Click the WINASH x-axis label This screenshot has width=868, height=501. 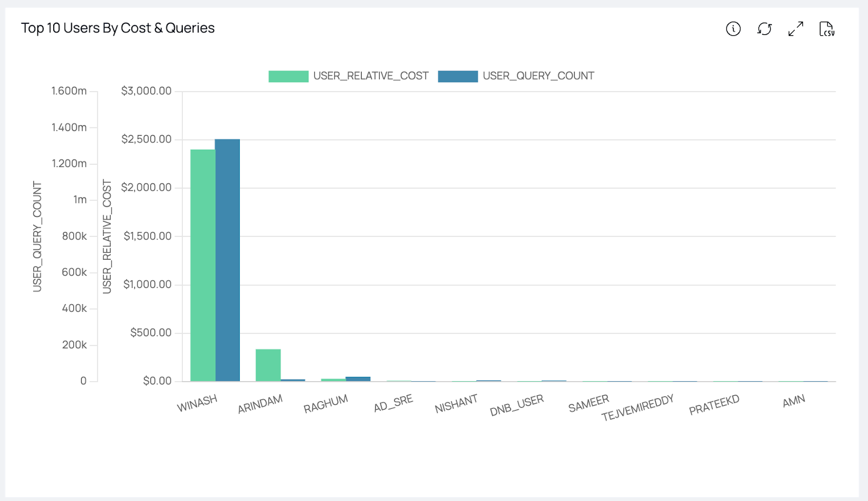(197, 401)
